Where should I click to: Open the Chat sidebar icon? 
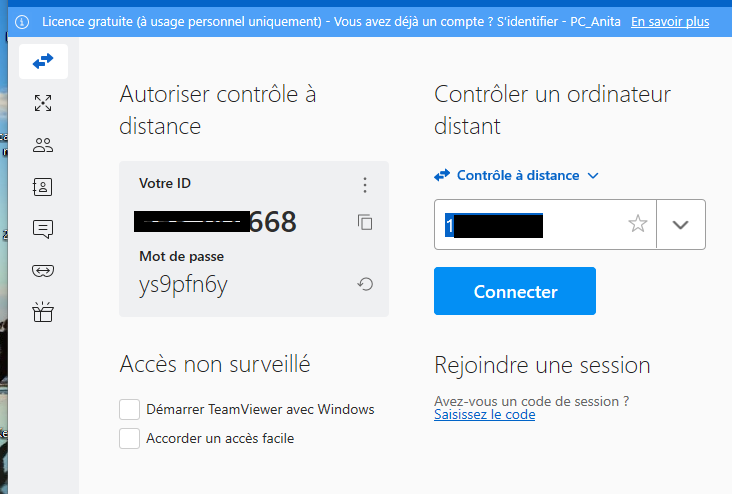coord(43,229)
